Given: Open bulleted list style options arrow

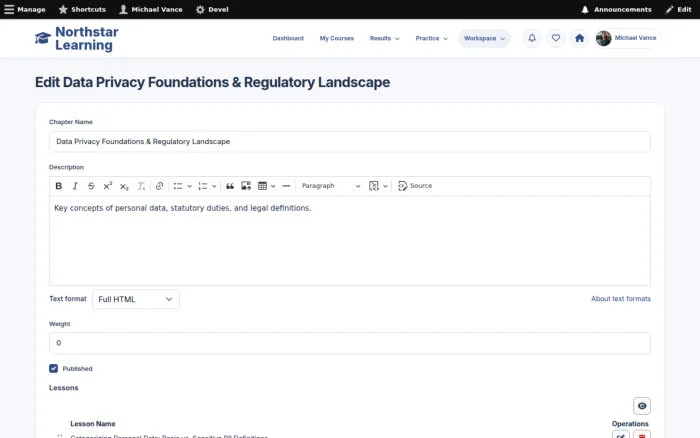Looking at the screenshot, I should pyautogui.click(x=189, y=186).
